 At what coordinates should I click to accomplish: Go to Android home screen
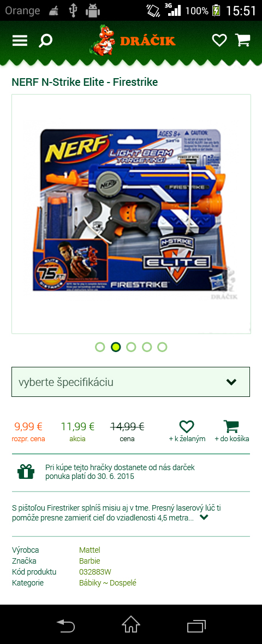point(131,625)
